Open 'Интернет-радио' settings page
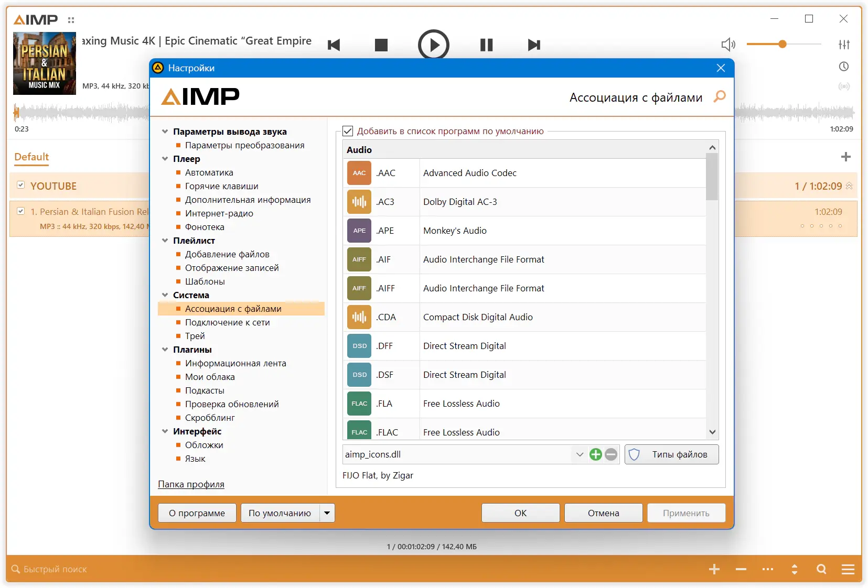 pyautogui.click(x=219, y=213)
